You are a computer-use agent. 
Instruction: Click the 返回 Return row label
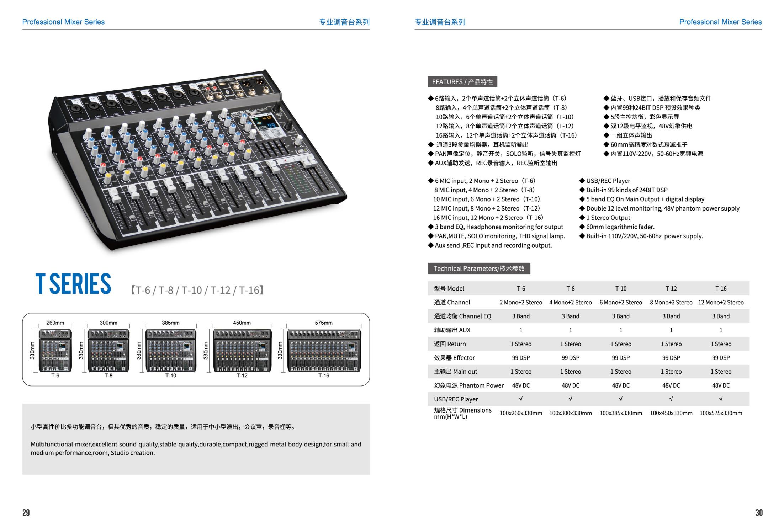coord(450,344)
